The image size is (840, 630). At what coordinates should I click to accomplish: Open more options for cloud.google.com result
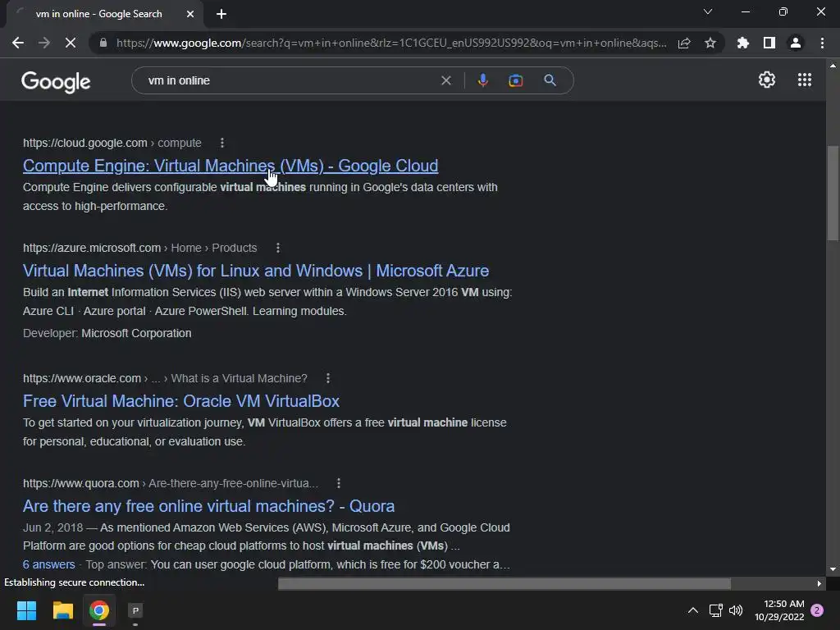click(x=221, y=143)
